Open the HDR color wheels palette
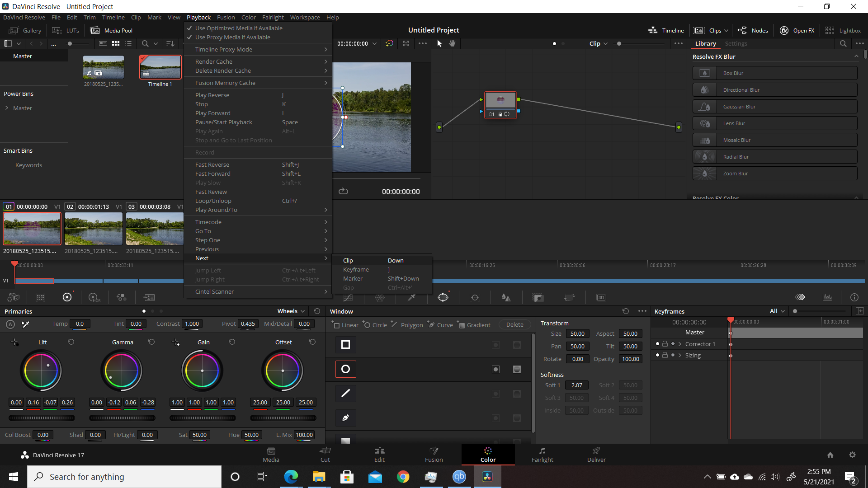 click(94, 297)
